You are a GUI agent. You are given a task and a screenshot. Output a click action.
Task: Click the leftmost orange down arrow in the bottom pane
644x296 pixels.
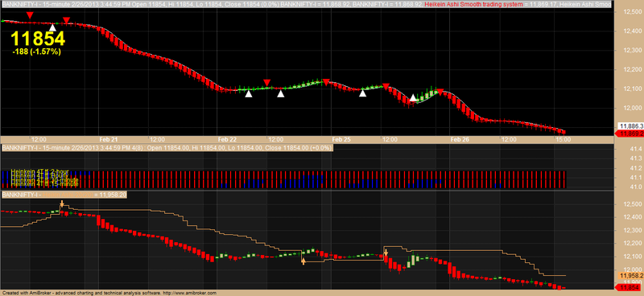coord(62,204)
